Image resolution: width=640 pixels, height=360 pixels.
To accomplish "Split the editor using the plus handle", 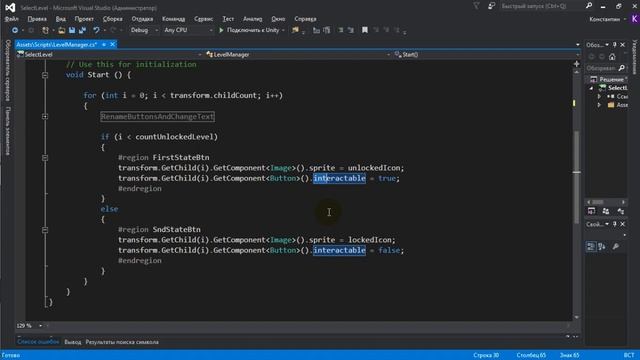I will point(576,64).
